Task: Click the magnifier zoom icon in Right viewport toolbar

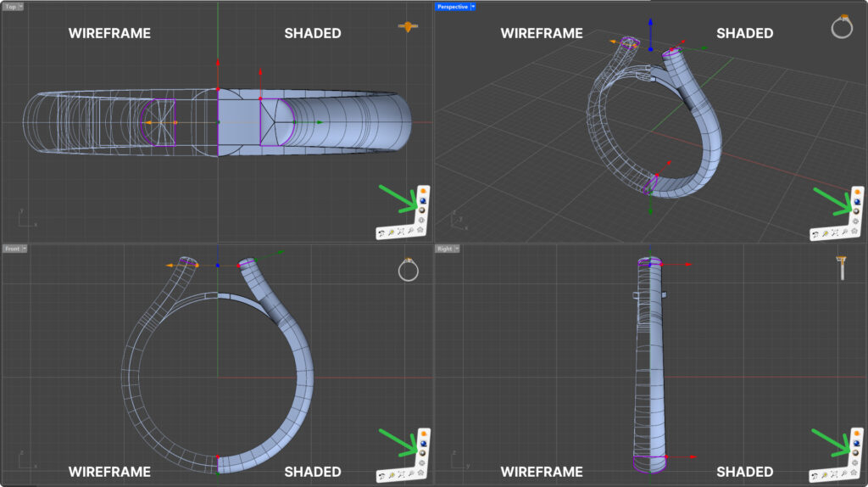Action: pyautogui.click(x=846, y=475)
